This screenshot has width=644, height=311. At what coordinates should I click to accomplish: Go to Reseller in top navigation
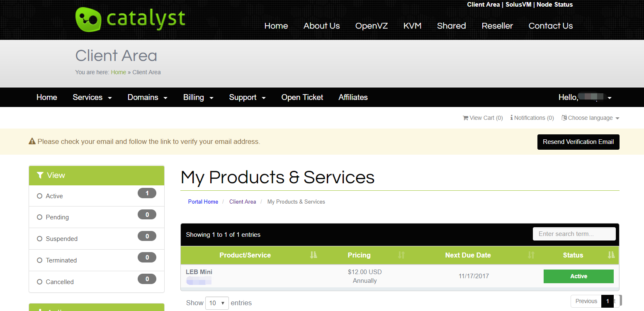pos(497,26)
